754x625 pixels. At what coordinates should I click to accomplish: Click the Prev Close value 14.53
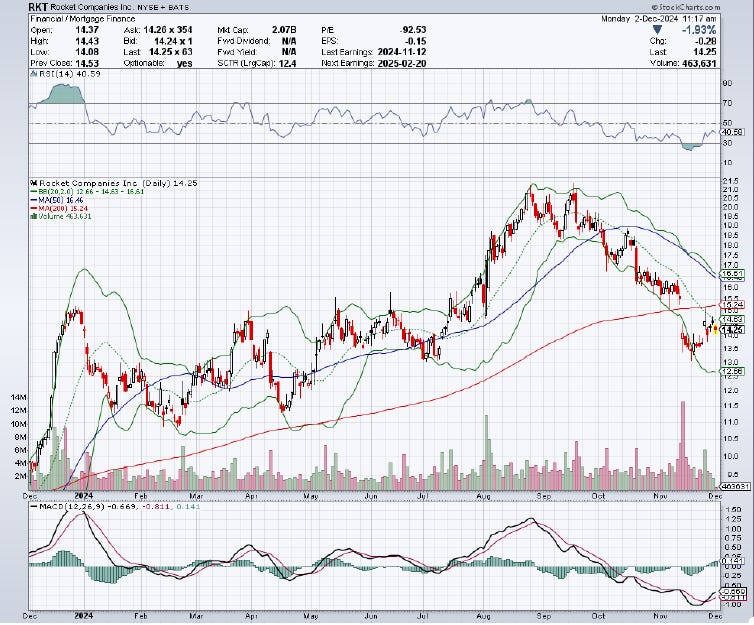point(87,63)
